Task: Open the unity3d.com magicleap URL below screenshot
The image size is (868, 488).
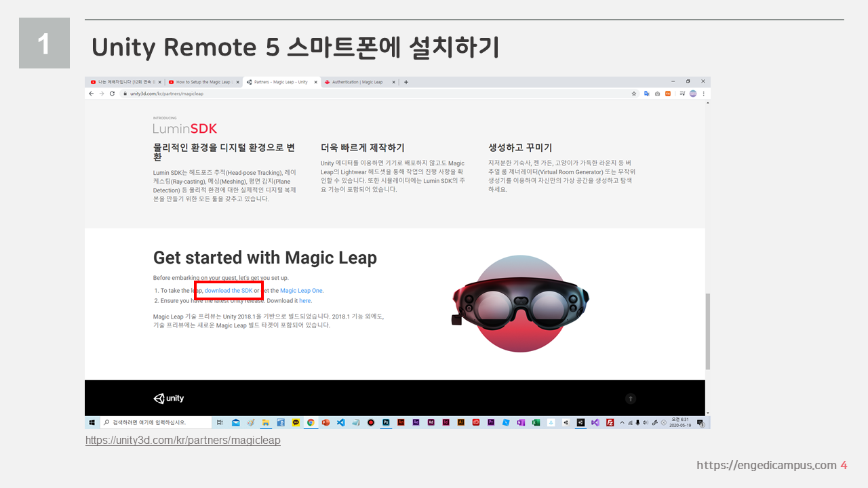Action: pos(183,441)
